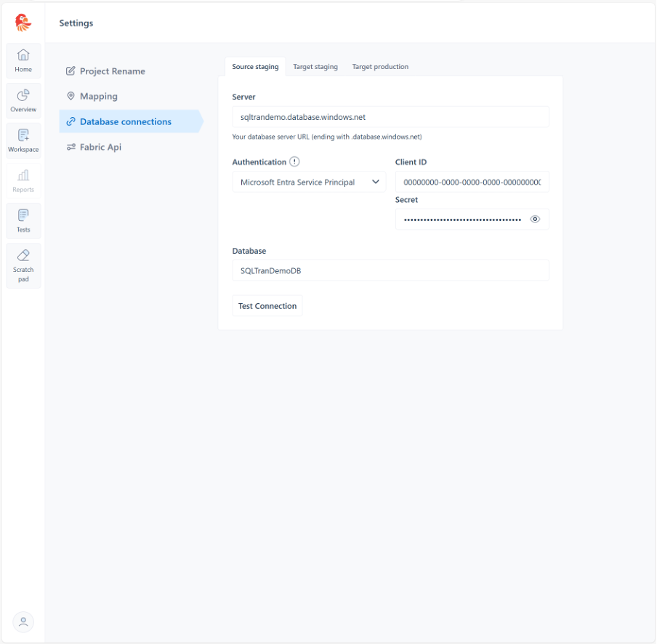657x644 pixels.
Task: Open the Home sidebar icon
Action: coord(23,60)
